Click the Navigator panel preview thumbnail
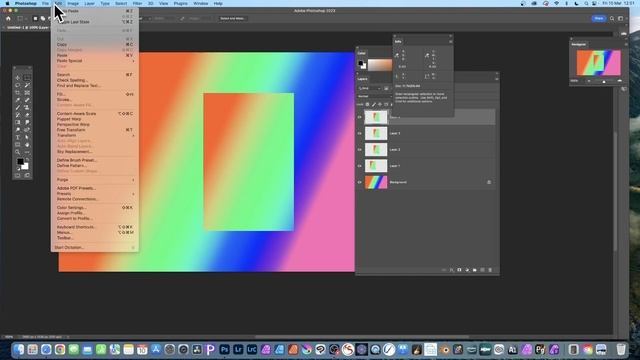 click(598, 62)
